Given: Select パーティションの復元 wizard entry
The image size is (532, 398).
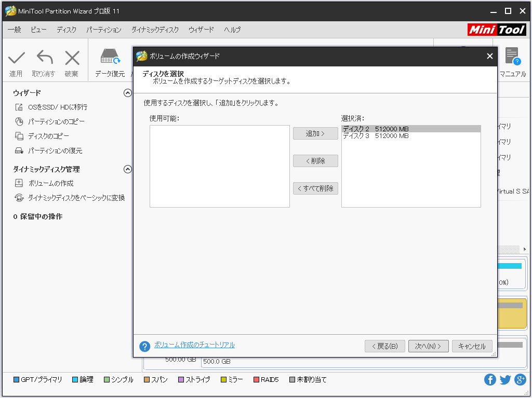Looking at the screenshot, I should 55,150.
